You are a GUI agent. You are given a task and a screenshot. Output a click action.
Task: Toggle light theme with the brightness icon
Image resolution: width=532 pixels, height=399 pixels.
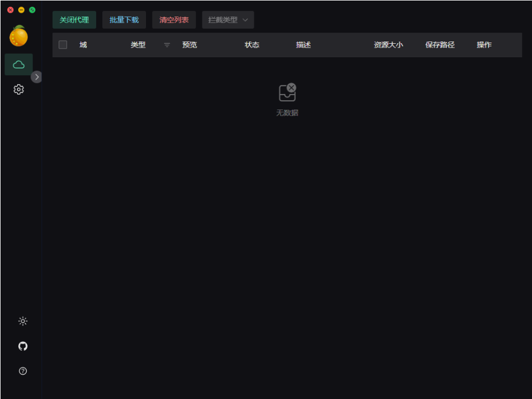pos(23,321)
